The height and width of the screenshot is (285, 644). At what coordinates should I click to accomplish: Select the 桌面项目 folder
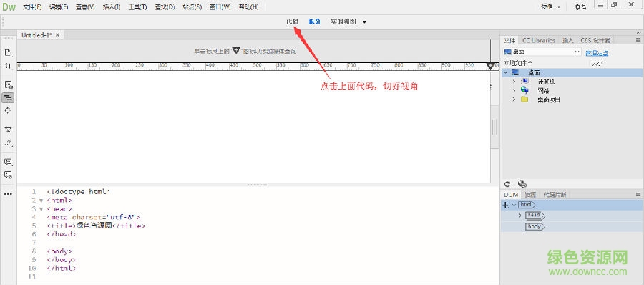coord(549,100)
